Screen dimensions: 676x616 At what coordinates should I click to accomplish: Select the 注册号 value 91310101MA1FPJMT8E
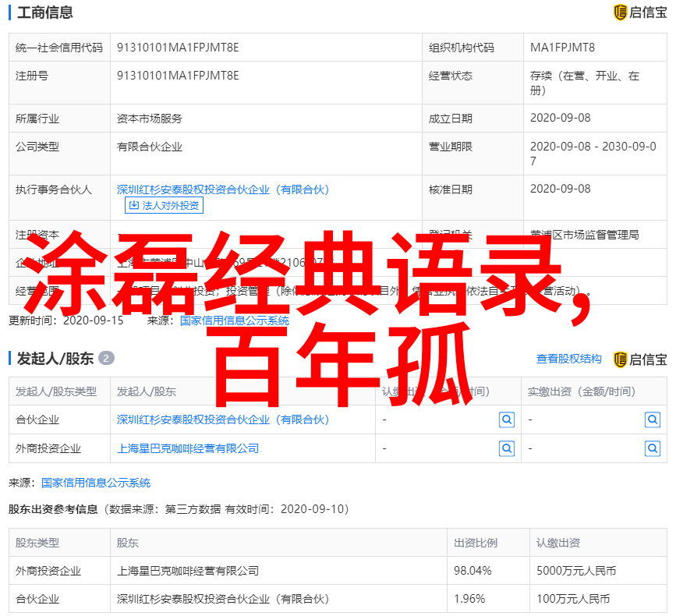click(x=178, y=76)
